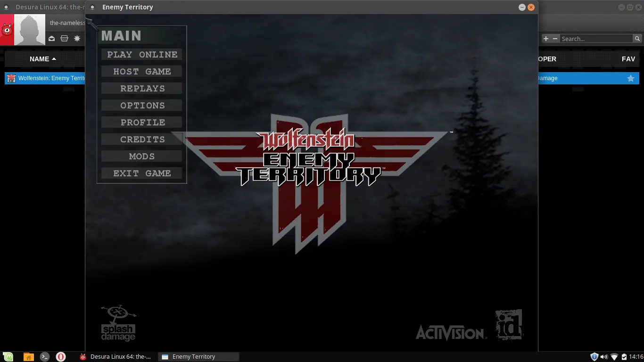The width and height of the screenshot is (644, 362).
Task: Click the Desura search magnifier icon
Action: (x=637, y=39)
